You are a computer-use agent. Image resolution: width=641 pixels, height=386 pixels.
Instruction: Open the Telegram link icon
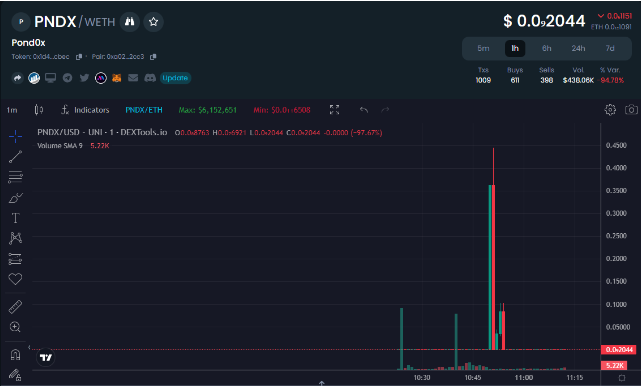click(x=67, y=78)
